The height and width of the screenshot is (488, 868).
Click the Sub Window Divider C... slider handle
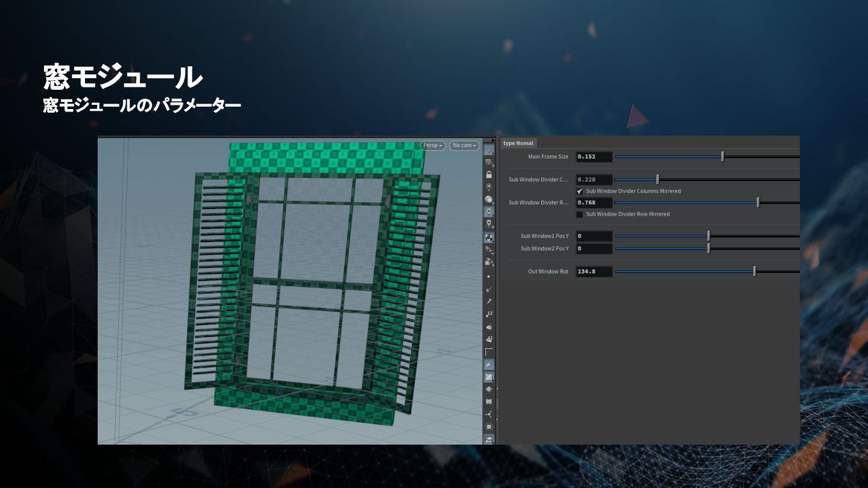click(x=658, y=180)
